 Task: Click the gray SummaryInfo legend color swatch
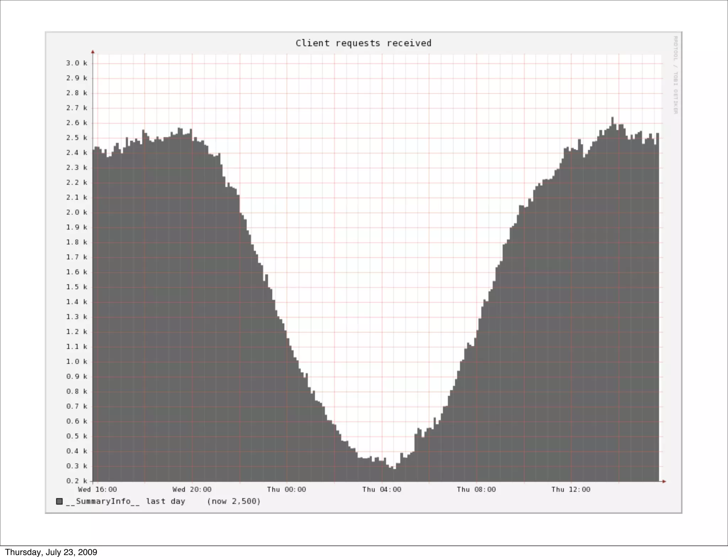59,501
